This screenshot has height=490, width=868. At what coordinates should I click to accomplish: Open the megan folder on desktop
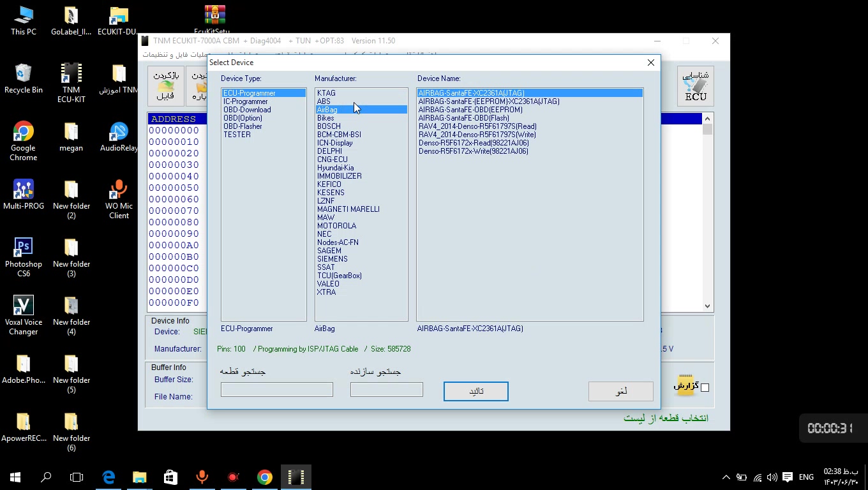(71, 137)
